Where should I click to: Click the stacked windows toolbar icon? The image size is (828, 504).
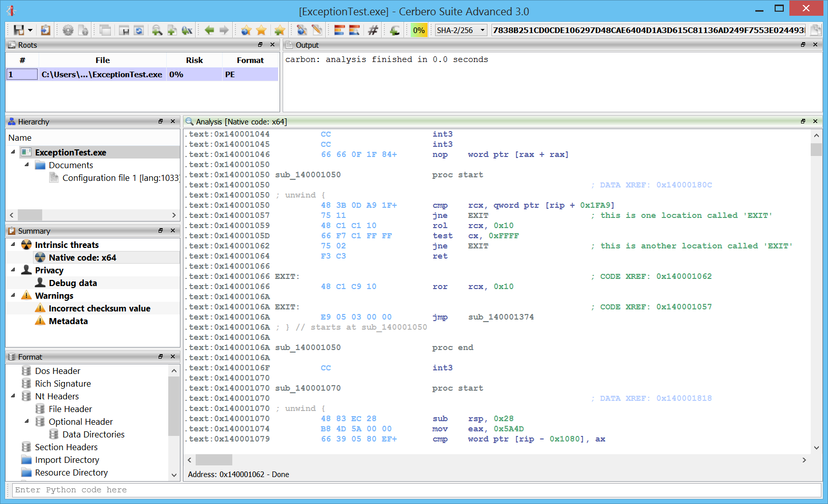click(x=105, y=30)
